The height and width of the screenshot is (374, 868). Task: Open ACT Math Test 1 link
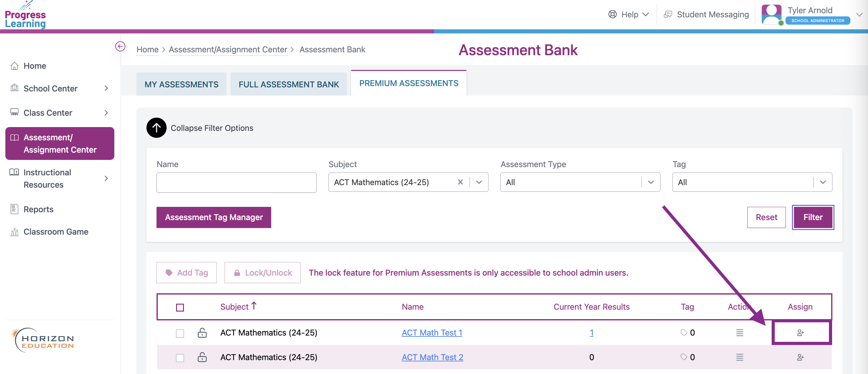(x=432, y=332)
